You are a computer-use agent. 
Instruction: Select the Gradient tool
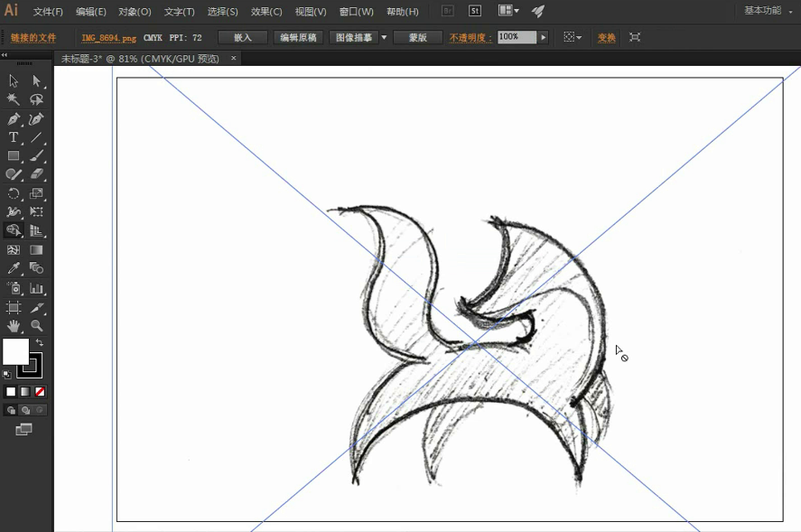[x=36, y=250]
